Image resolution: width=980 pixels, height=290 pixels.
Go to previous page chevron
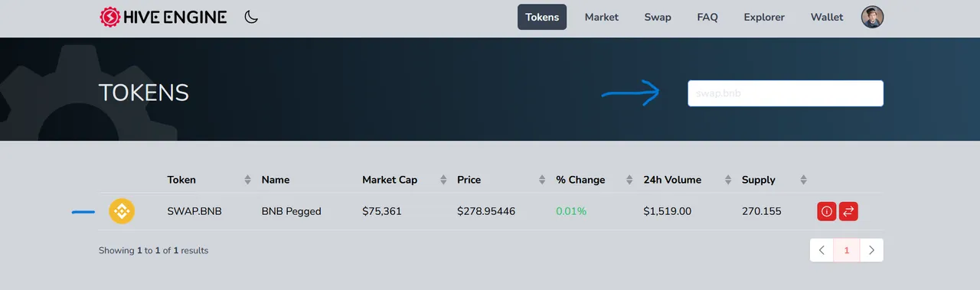pos(822,250)
